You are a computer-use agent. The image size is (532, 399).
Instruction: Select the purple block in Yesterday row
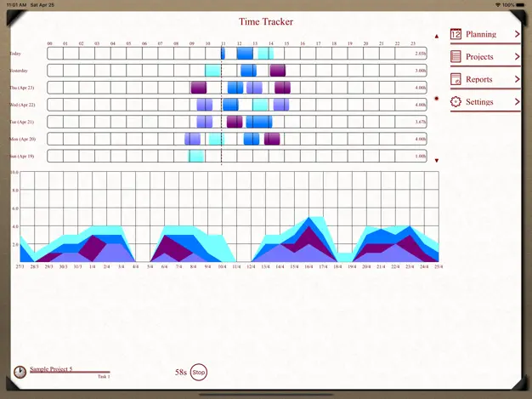(x=278, y=71)
